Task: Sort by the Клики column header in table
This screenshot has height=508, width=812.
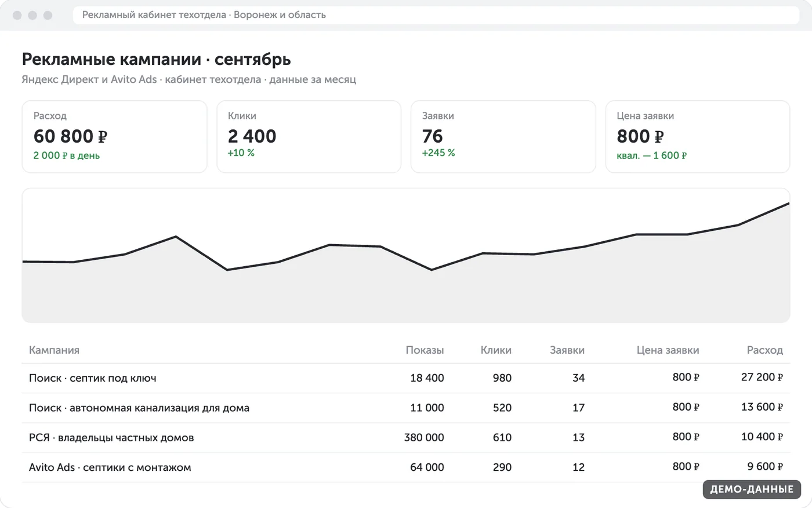Action: click(496, 350)
